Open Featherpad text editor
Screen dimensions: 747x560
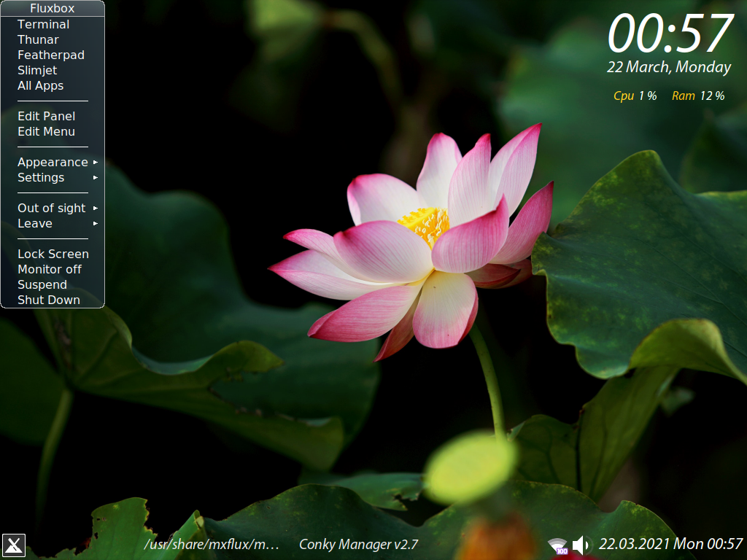pyautogui.click(x=53, y=55)
